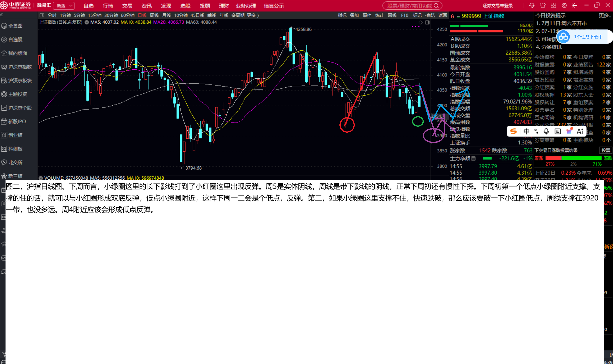
Task: Click the grid layout icon in title bar
Action: [553, 6]
